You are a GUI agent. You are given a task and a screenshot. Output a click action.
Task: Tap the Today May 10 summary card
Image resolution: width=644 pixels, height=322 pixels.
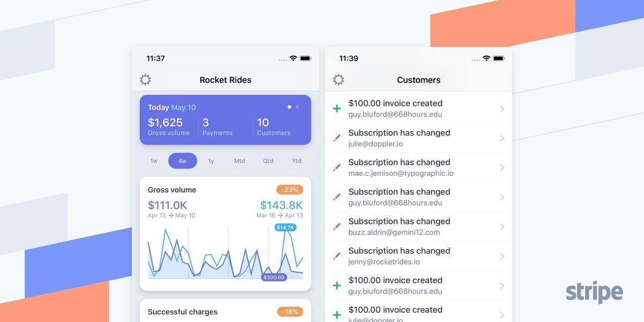225,120
